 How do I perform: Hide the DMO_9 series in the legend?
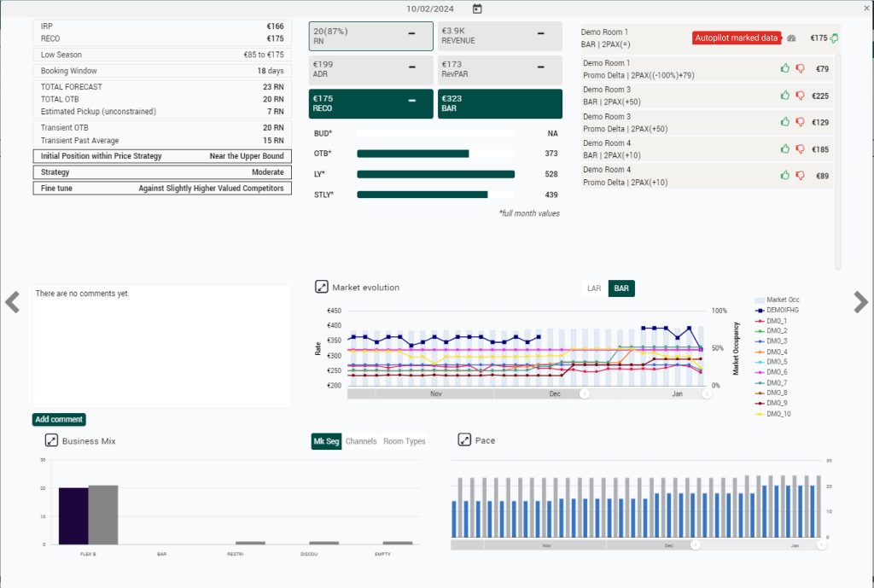tap(771, 403)
